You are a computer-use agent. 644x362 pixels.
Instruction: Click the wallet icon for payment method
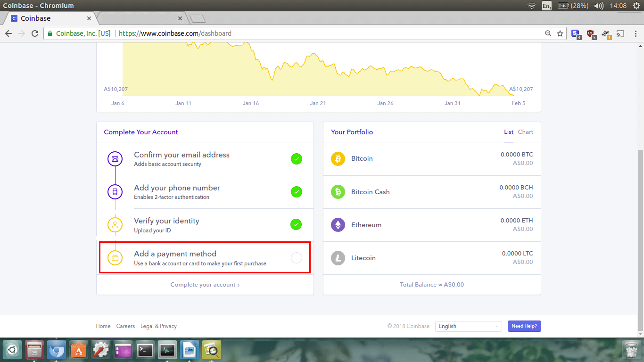pos(115,258)
